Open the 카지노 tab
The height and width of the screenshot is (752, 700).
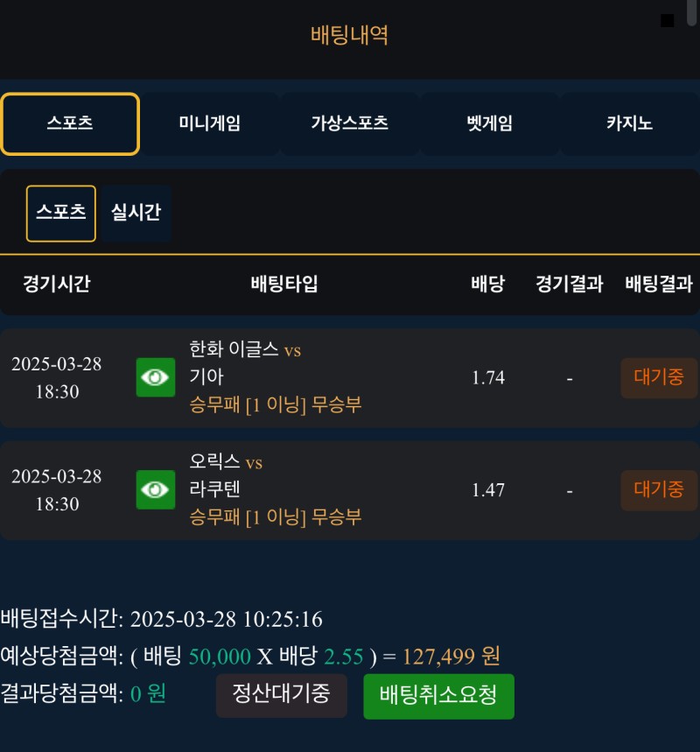(629, 123)
